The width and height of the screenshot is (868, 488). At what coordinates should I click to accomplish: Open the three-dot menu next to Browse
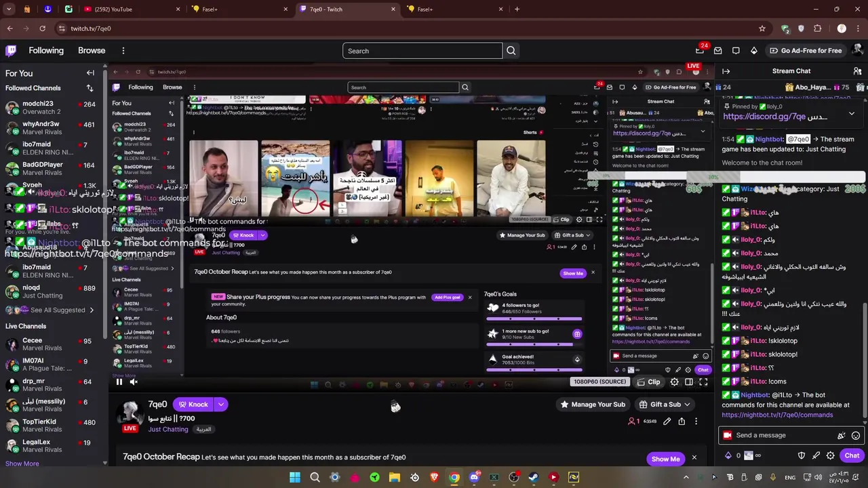tap(123, 51)
